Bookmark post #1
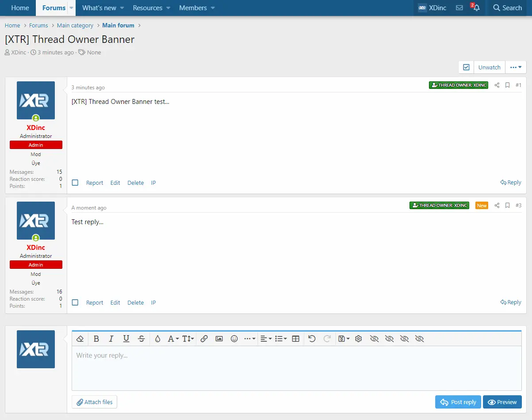This screenshot has width=532, height=420. (x=507, y=85)
